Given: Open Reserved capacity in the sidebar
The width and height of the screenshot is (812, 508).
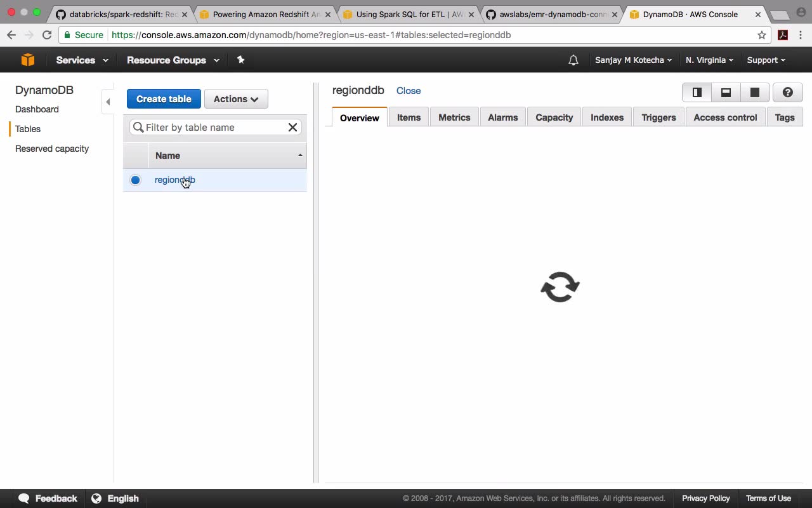Looking at the screenshot, I should point(52,149).
